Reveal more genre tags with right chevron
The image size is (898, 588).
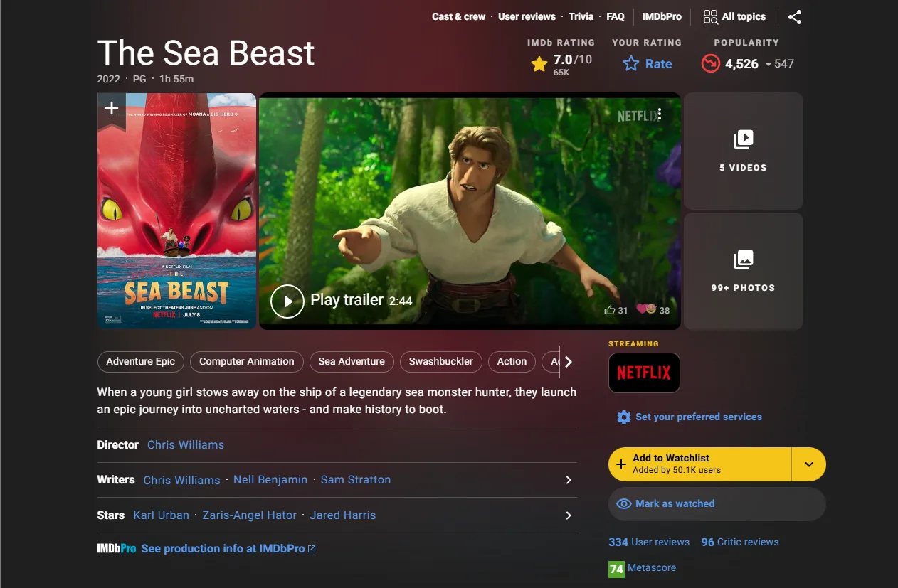tap(568, 361)
